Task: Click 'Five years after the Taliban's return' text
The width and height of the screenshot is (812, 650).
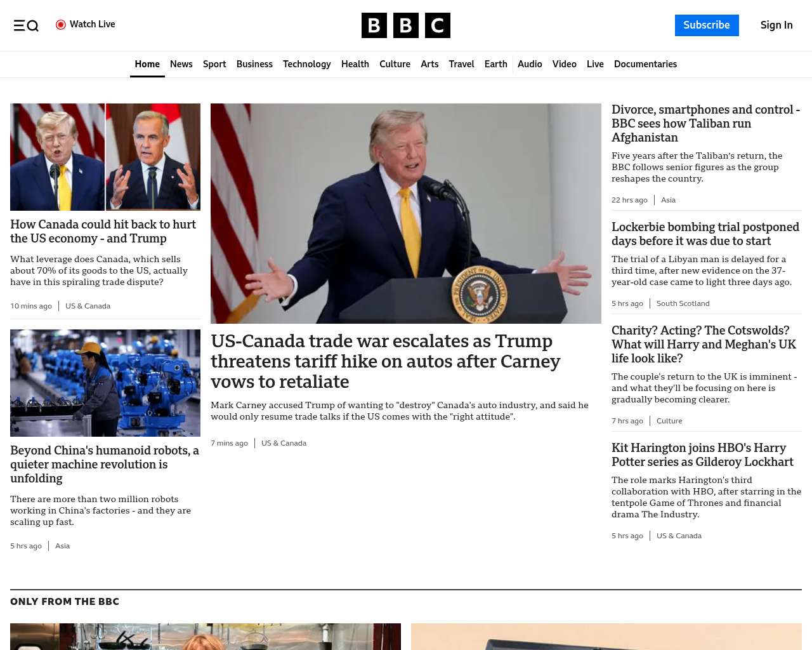Action: pyautogui.click(x=697, y=167)
